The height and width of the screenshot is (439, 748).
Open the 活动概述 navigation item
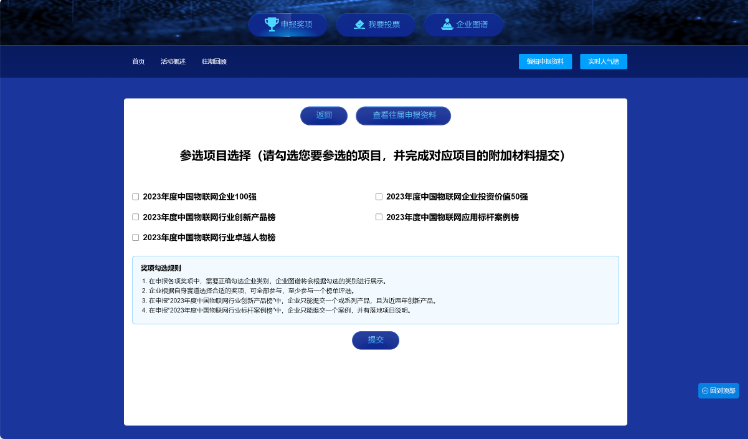(x=173, y=62)
